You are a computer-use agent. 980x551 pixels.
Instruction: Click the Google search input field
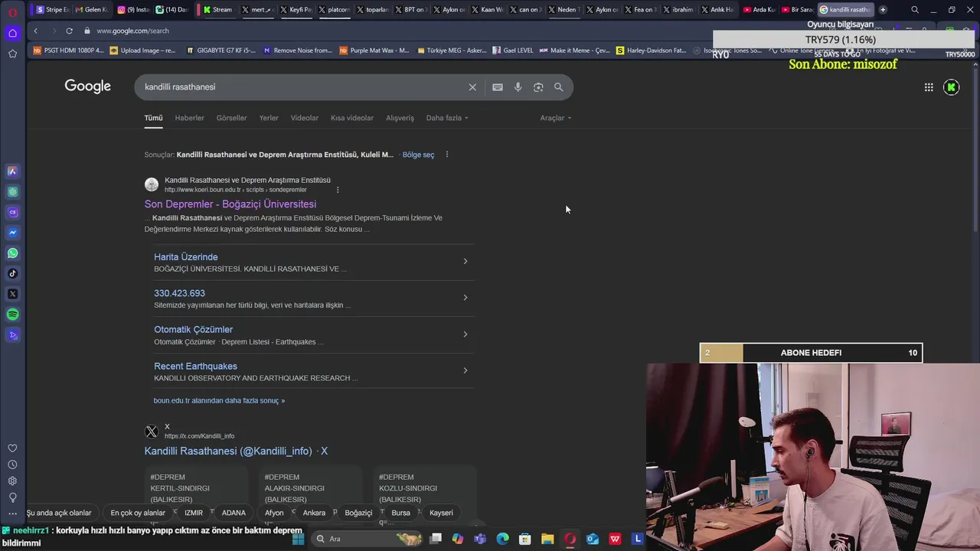pos(302,87)
